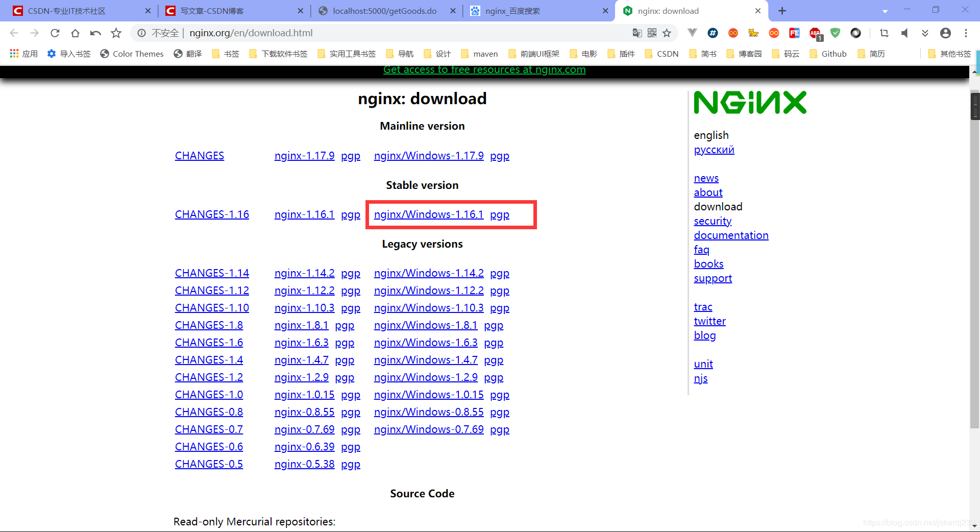Open pgp signature for nginx-1.16.1

click(x=351, y=214)
